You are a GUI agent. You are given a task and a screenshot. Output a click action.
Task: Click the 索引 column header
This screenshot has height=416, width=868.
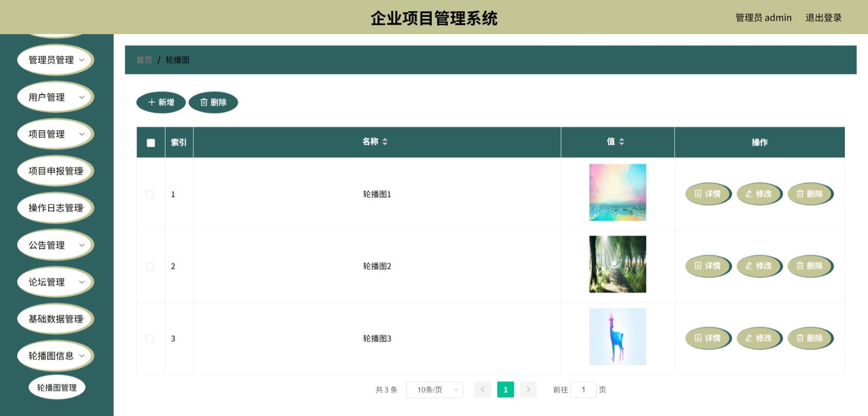tap(179, 142)
